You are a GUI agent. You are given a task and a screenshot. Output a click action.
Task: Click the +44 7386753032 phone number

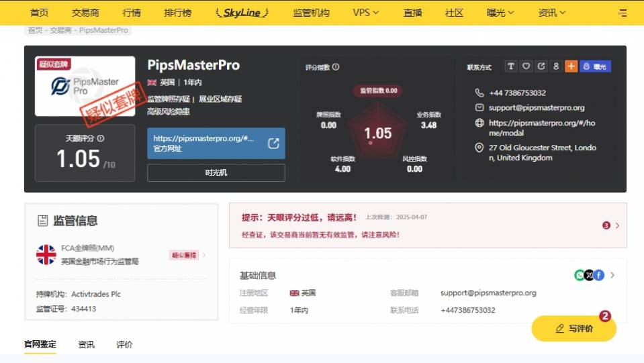(x=517, y=93)
